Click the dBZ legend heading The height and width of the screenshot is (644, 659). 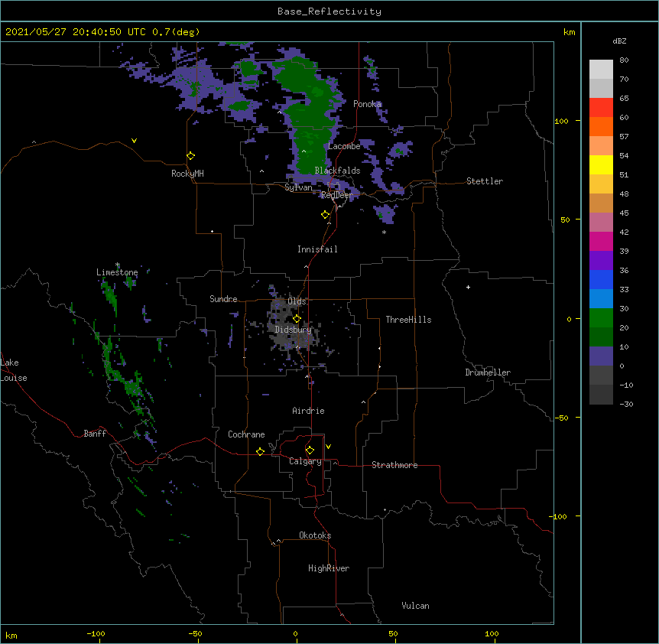(619, 41)
